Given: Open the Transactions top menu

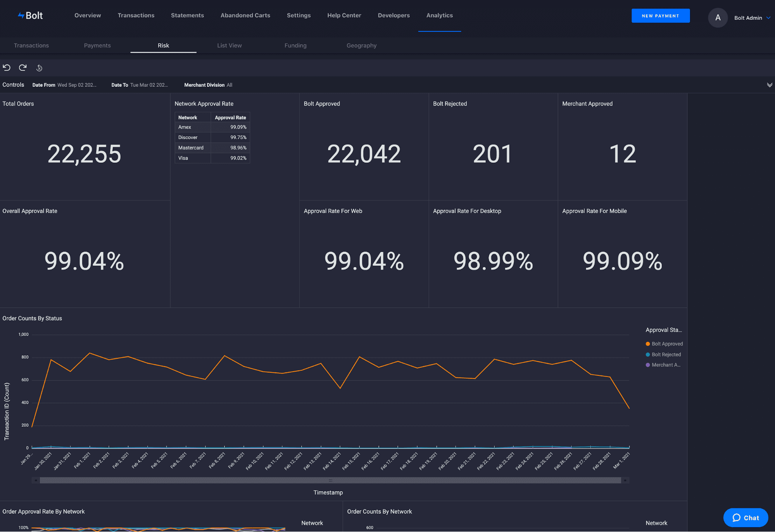Looking at the screenshot, I should tap(136, 15).
